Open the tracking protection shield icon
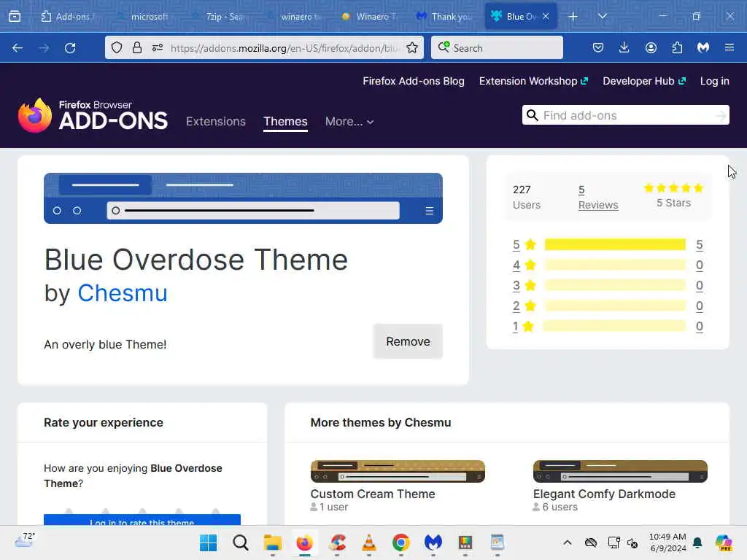The image size is (747, 560). pyautogui.click(x=117, y=47)
